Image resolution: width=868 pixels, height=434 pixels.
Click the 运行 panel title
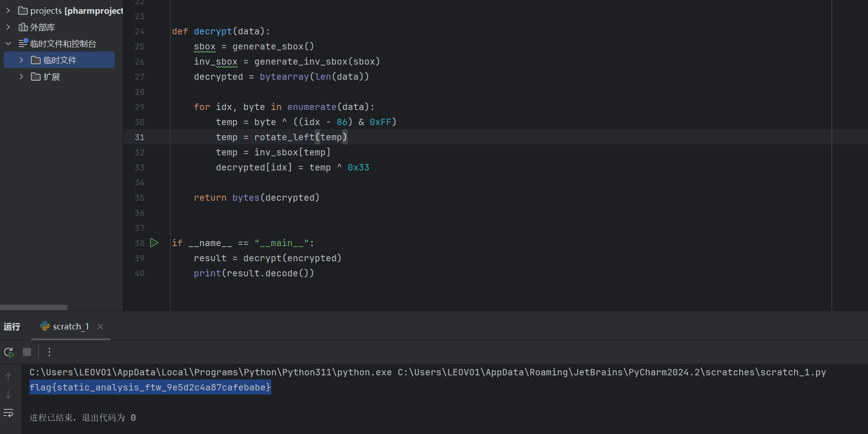click(12, 326)
